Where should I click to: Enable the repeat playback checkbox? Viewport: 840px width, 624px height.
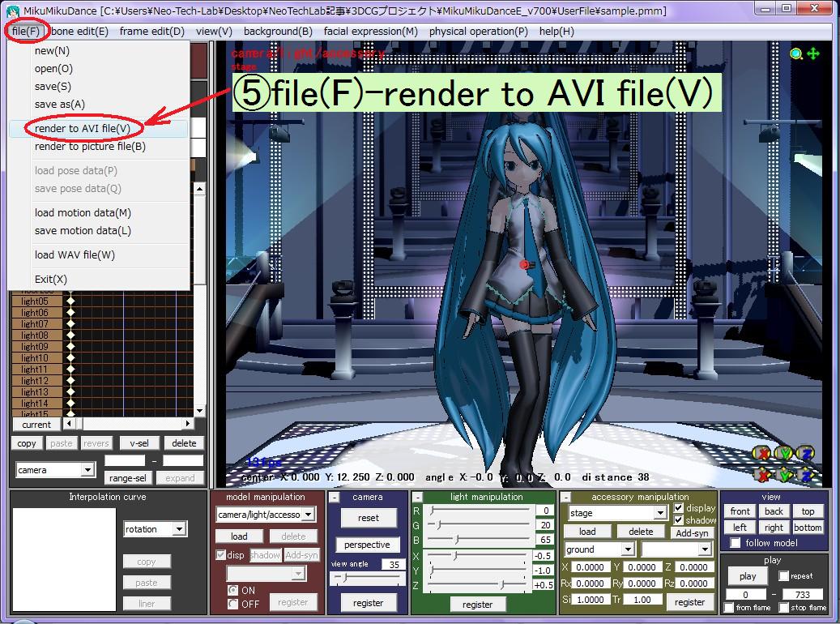point(784,575)
